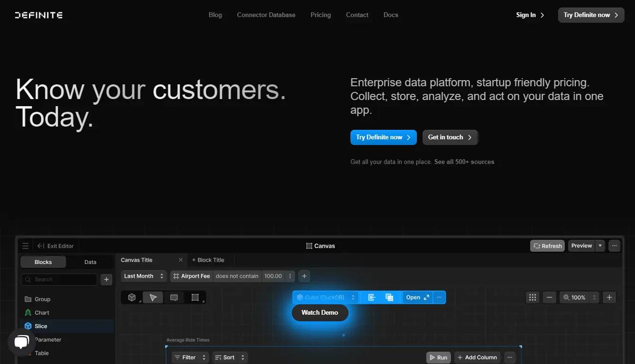635x364 pixels.
Task: Close the Canvas Title tab
Action: pos(181,260)
